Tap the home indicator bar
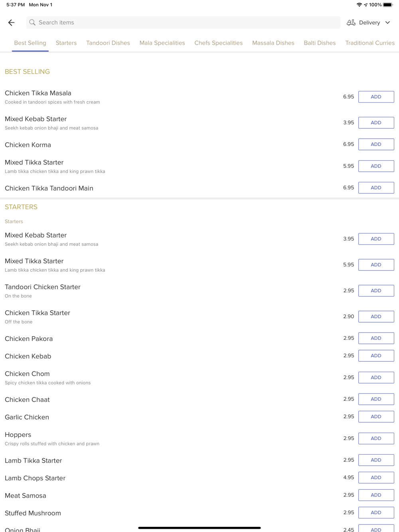 (199, 528)
